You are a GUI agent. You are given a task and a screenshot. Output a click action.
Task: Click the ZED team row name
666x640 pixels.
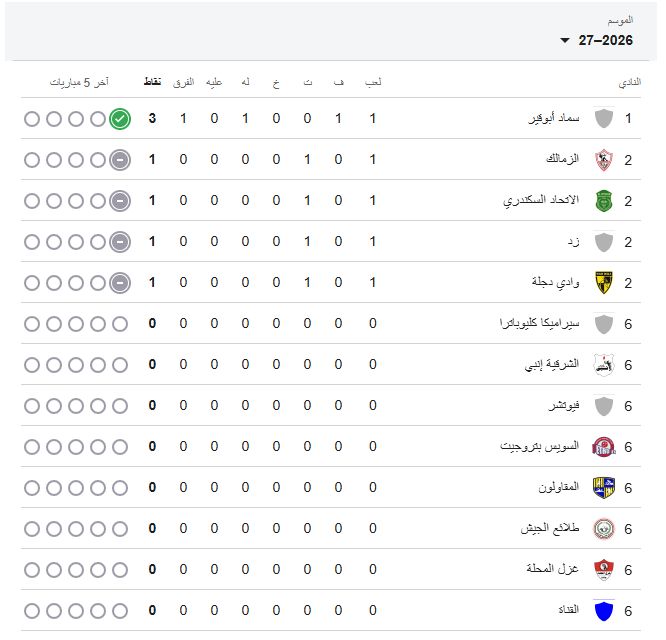coord(573,242)
